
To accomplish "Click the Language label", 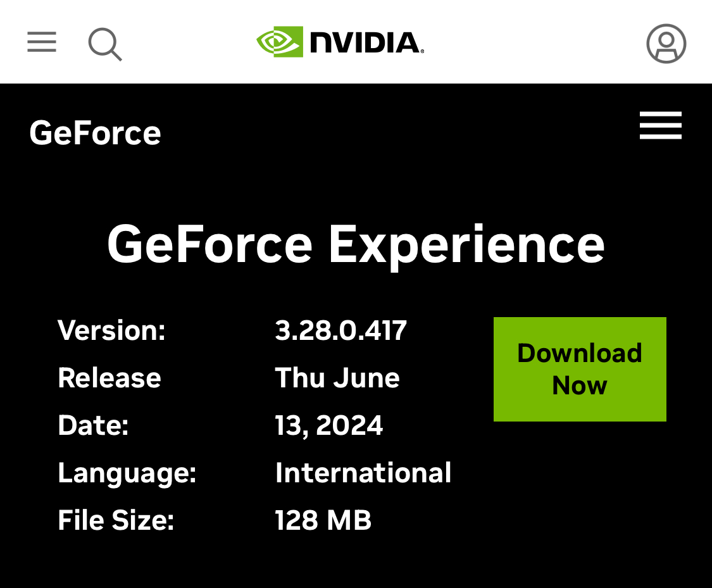I will tap(127, 473).
